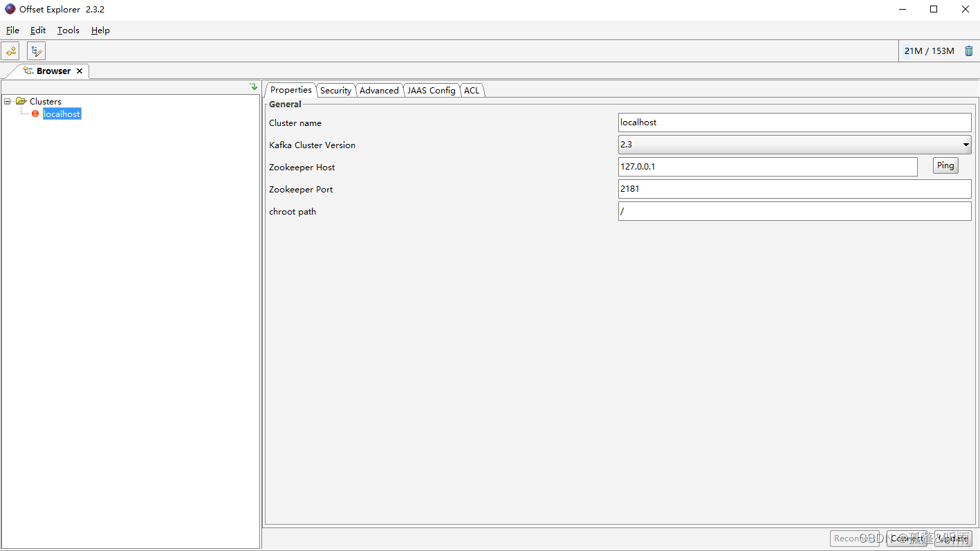Viewport: 980px width, 551px height.
Task: Select the localhost cluster in tree
Action: [62, 114]
